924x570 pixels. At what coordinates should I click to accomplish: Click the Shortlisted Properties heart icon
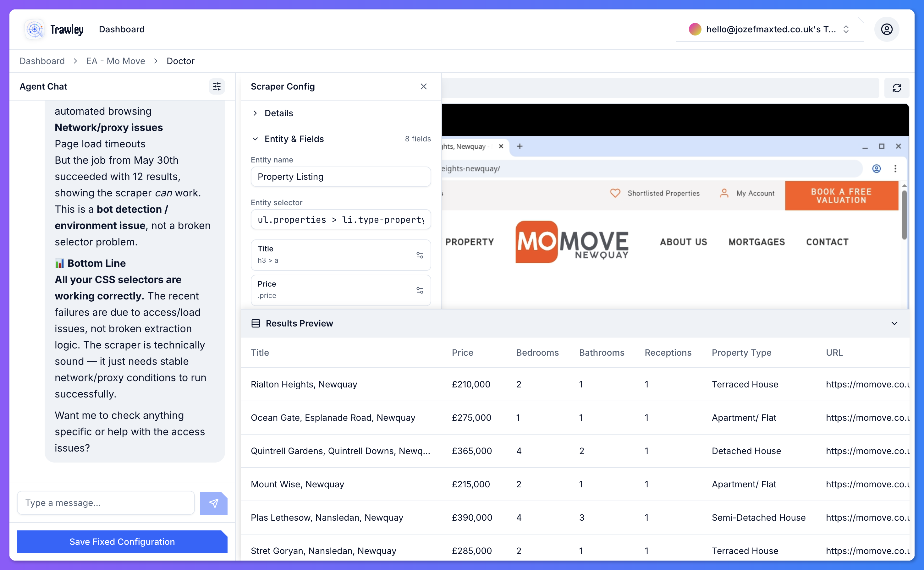point(615,193)
